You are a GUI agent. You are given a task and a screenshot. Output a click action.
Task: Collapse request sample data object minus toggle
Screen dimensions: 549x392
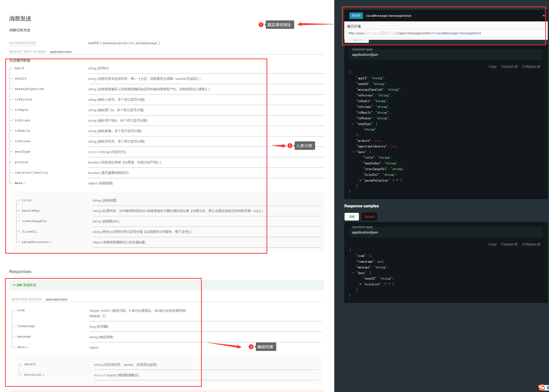(353, 152)
